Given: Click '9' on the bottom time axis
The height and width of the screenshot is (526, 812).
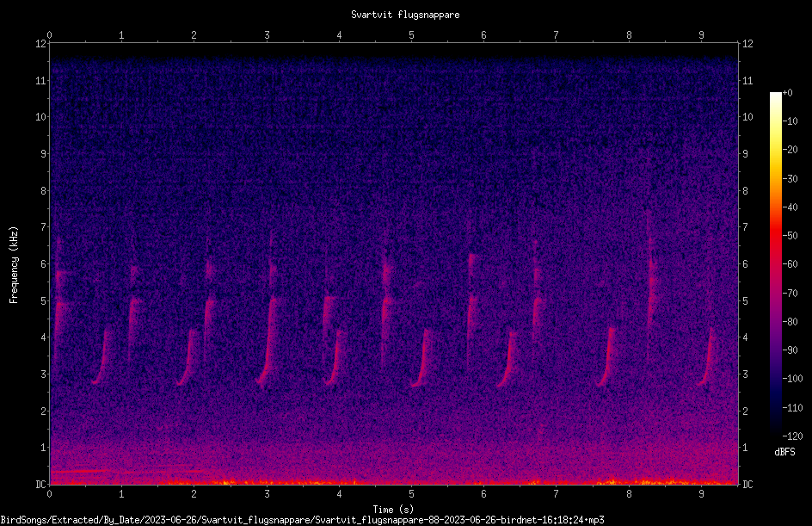Looking at the screenshot, I should point(701,494).
